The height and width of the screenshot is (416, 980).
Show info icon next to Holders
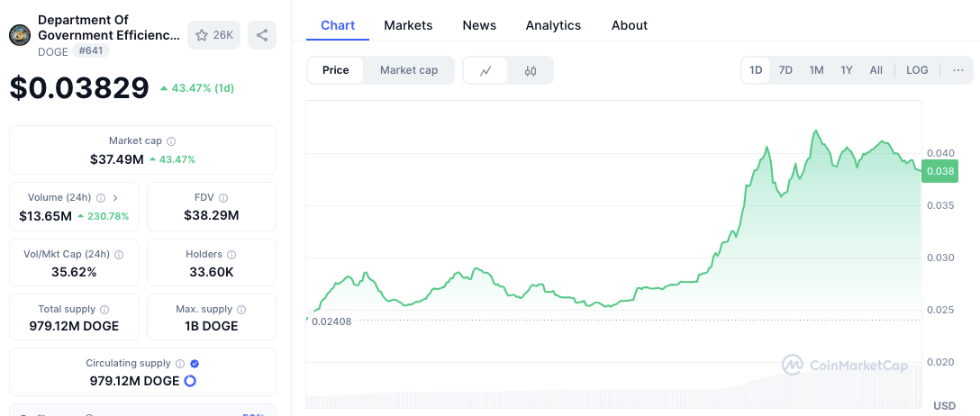[231, 255]
